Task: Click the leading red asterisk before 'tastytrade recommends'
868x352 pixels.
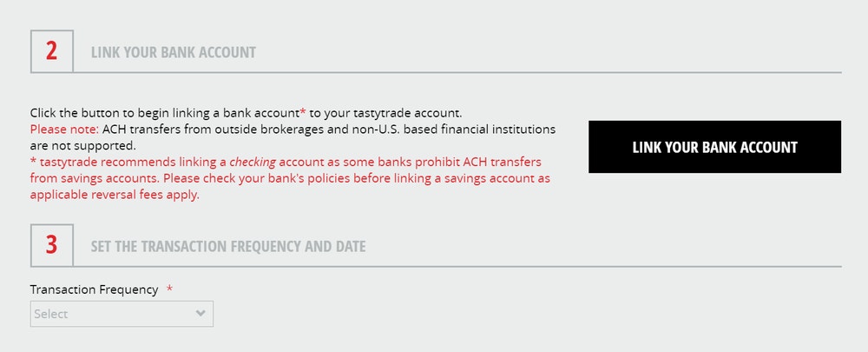Action: pos(33,162)
